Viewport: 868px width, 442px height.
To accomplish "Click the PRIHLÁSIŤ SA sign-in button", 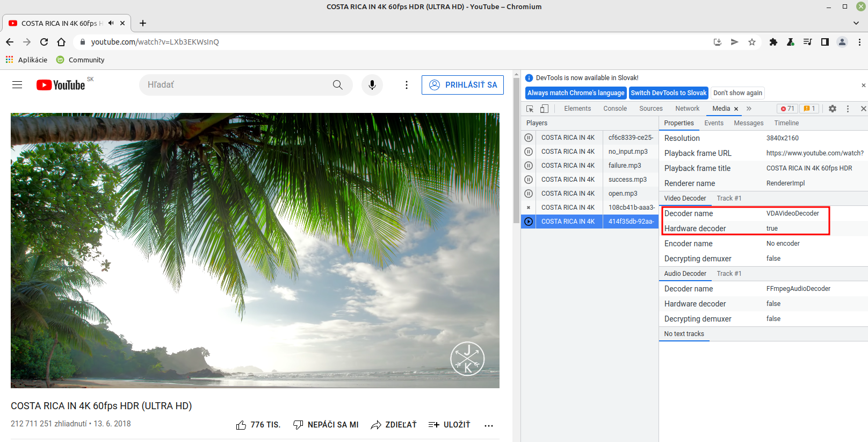I will [x=462, y=85].
